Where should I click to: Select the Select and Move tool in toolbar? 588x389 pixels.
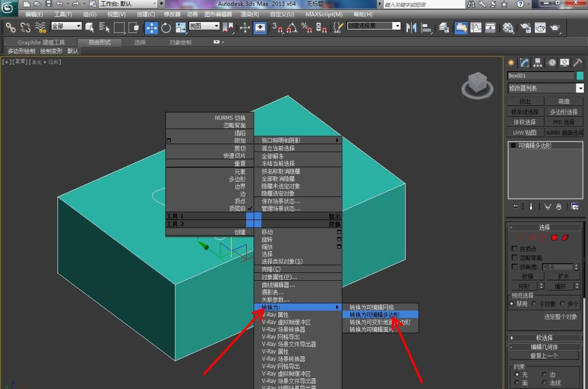(152, 27)
